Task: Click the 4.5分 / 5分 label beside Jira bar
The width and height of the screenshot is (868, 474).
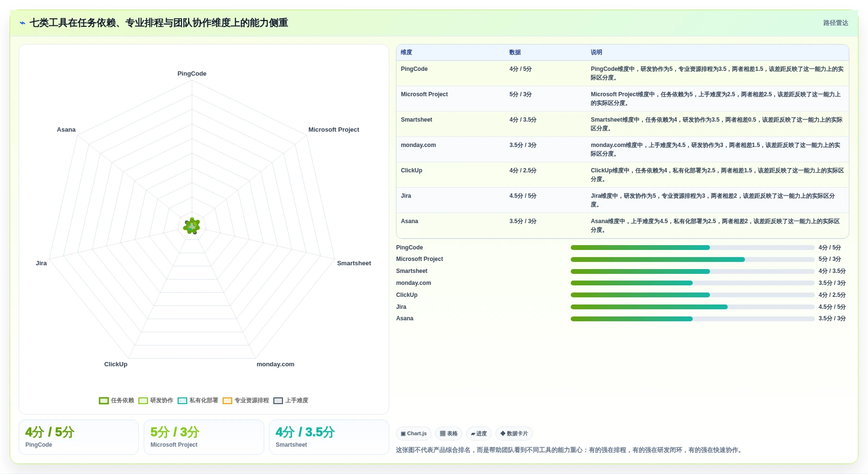Action: pos(832,307)
